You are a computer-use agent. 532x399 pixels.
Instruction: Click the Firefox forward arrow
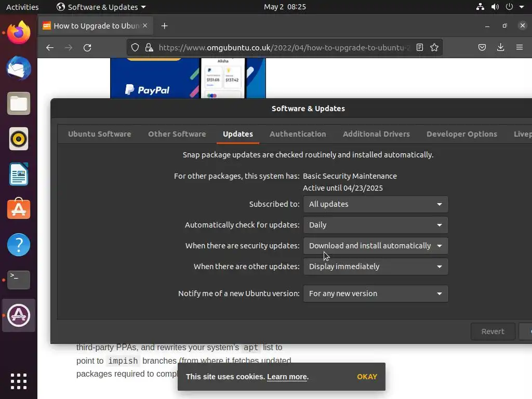click(x=69, y=47)
